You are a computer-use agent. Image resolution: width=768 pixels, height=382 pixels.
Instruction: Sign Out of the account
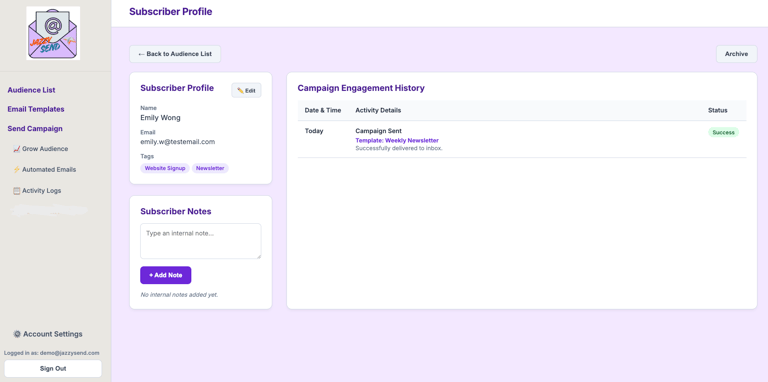[53, 368]
